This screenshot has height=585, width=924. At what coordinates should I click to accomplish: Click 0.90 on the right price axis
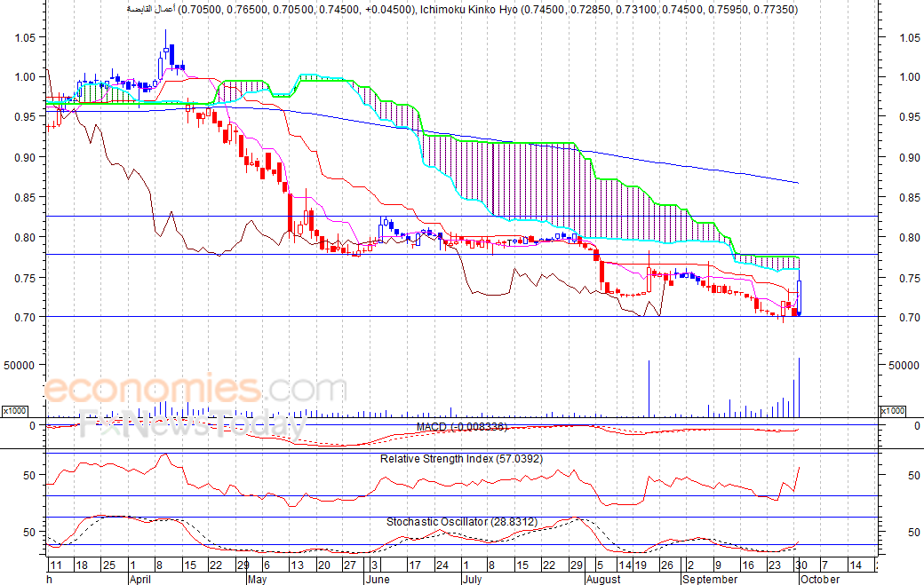coord(909,157)
